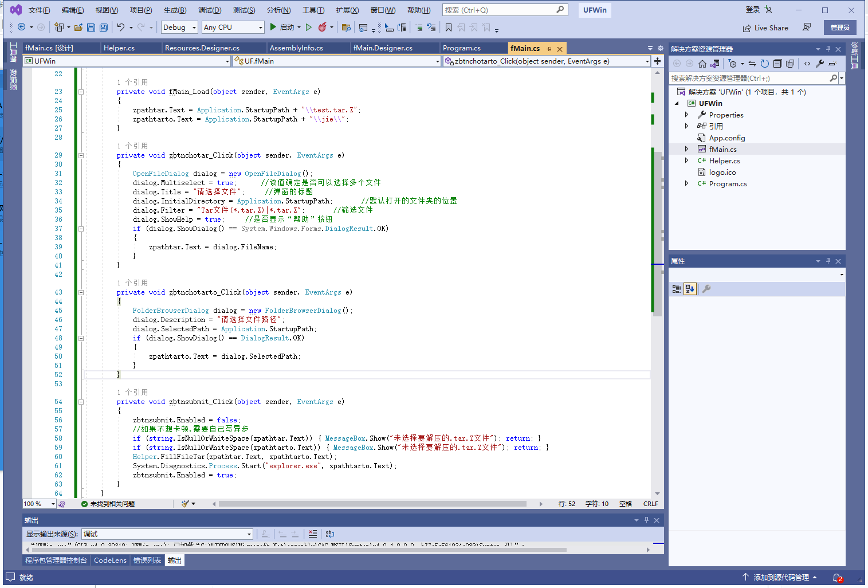Collapse zbtnsubmit_Click method outline
This screenshot has height=588, width=868.
click(x=81, y=402)
